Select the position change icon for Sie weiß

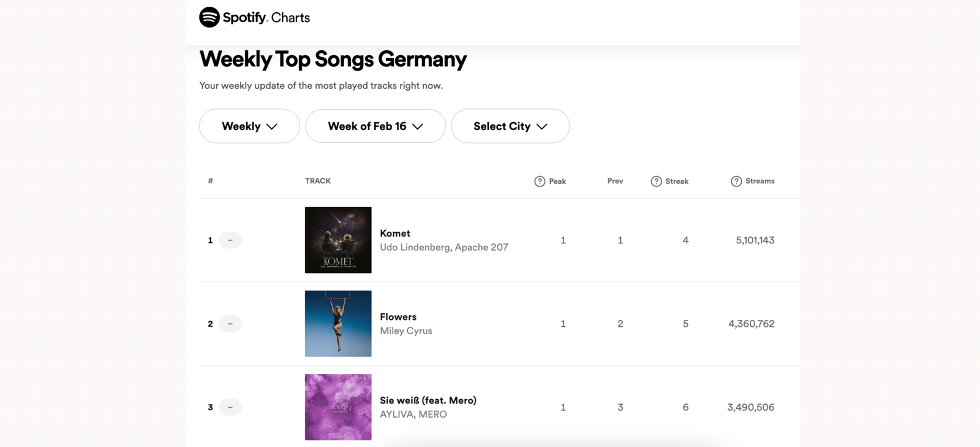(230, 407)
